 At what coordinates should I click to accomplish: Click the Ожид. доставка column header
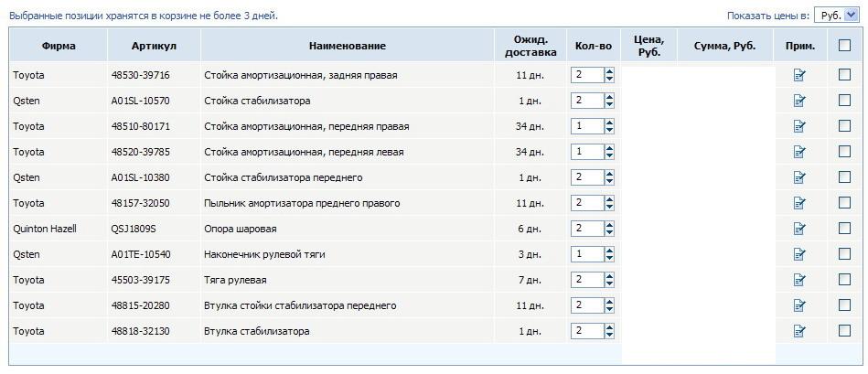[530, 46]
